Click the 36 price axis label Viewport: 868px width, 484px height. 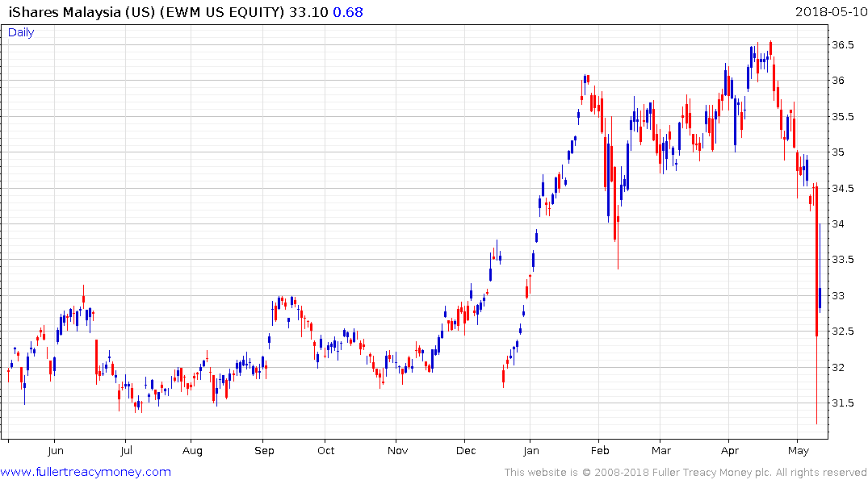[x=838, y=81]
